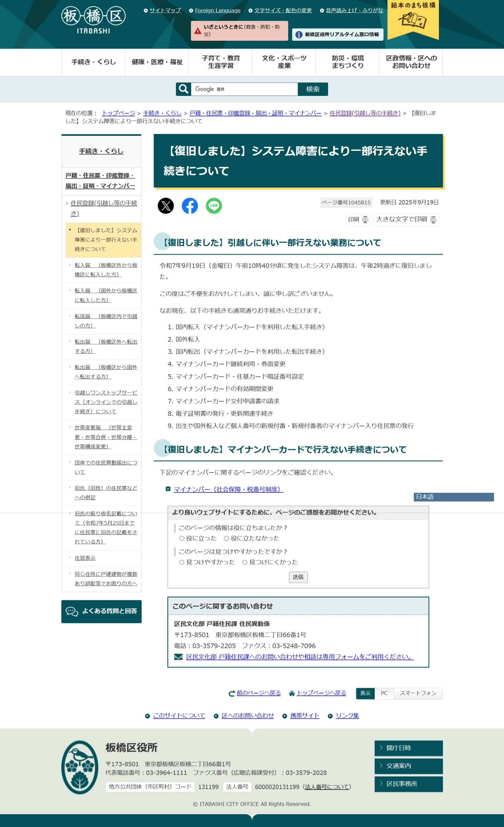Click the home icon beside トップページへ戻る
504x827 pixels.
pyautogui.click(x=292, y=693)
